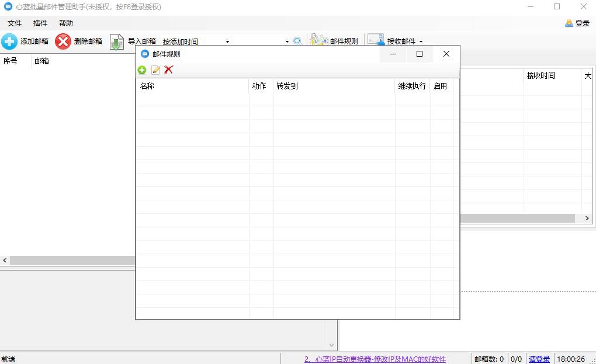The height and width of the screenshot is (364, 596).
Task: Open the 文件 (File) menu
Action: click(x=14, y=23)
